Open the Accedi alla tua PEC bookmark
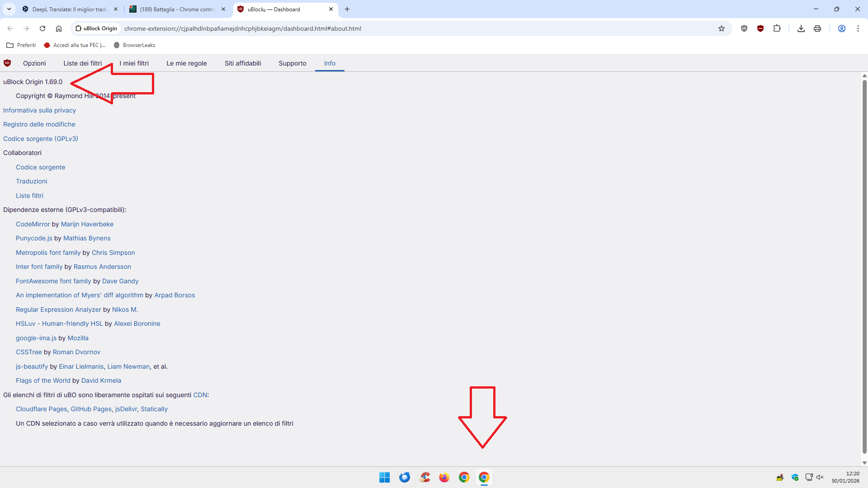 75,45
